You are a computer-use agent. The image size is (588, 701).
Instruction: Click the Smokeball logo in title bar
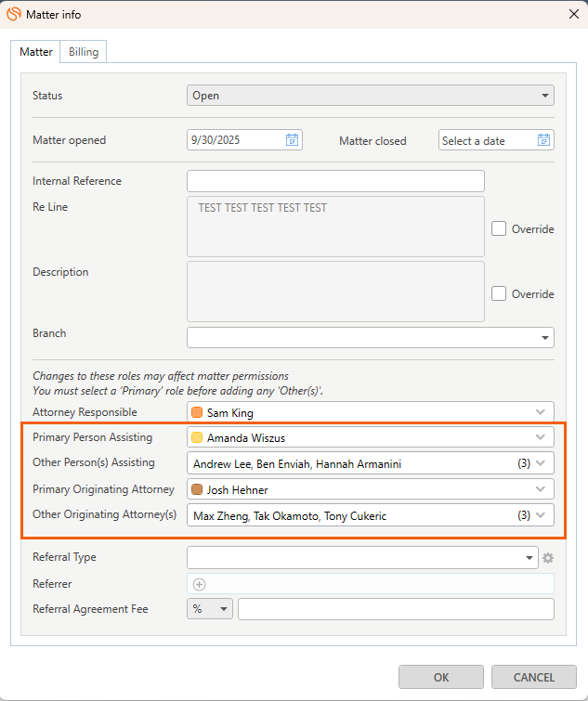[x=14, y=13]
